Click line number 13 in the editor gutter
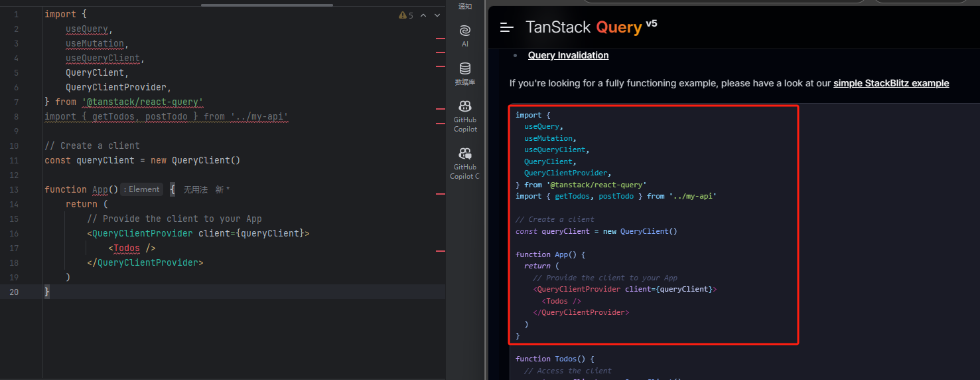 [15, 189]
